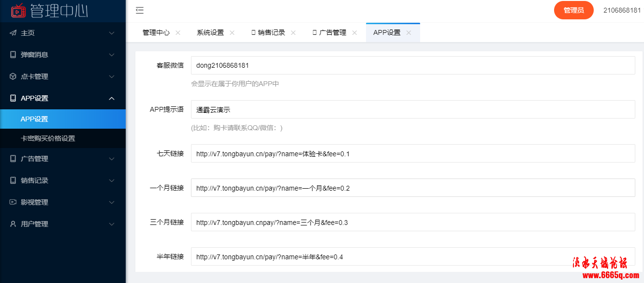
Task: Click the 主页 sidebar label
Action: coord(28,33)
